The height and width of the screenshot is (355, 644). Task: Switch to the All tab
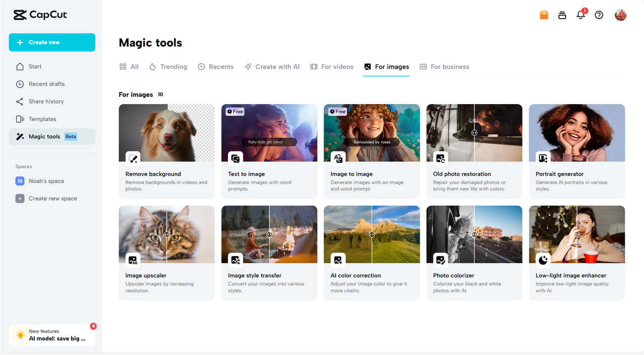click(x=129, y=67)
